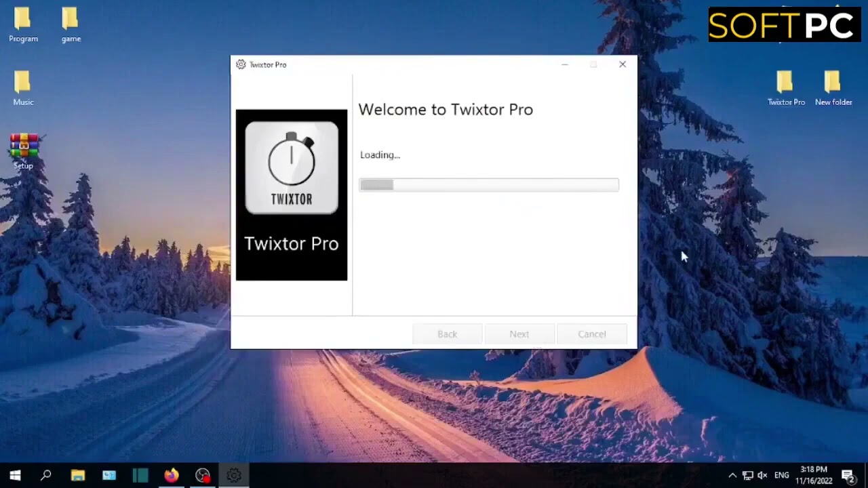This screenshot has width=868, height=488.
Task: Open File Explorer from taskbar
Action: [77, 476]
